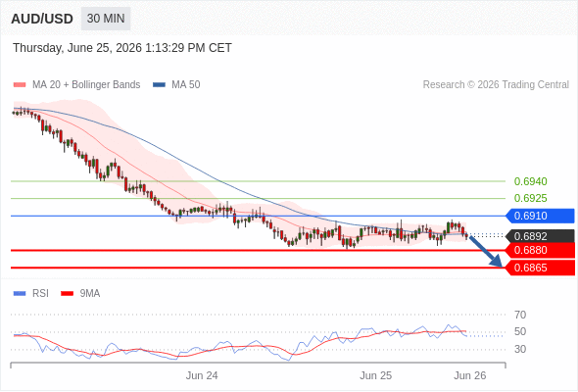
Task: Click the RSI 70 level label
Action: click(x=520, y=315)
